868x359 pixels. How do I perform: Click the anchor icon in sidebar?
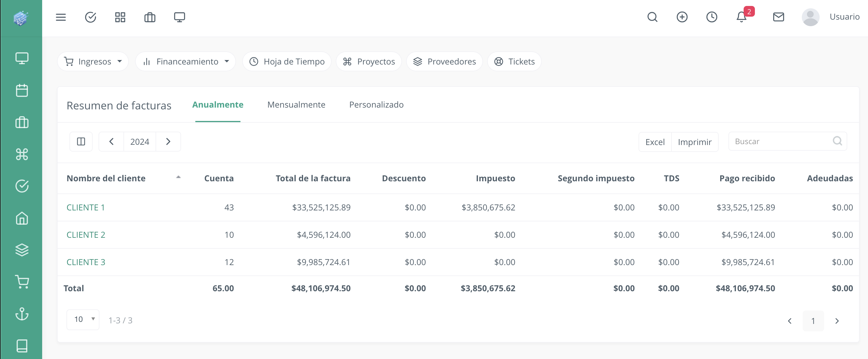point(22,314)
